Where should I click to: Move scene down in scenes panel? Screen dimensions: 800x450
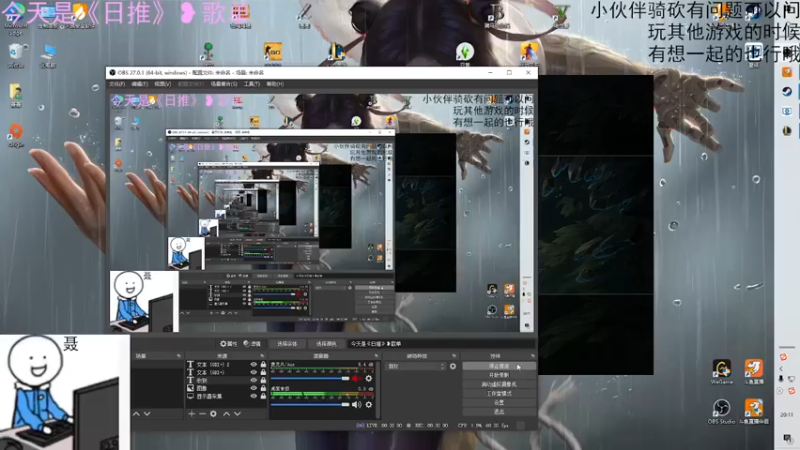click(x=147, y=414)
